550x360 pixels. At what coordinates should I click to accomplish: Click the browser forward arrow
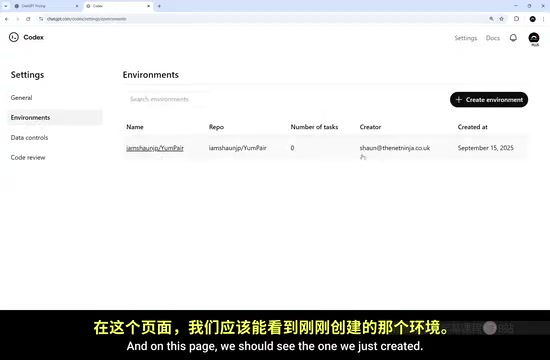[x=18, y=19]
